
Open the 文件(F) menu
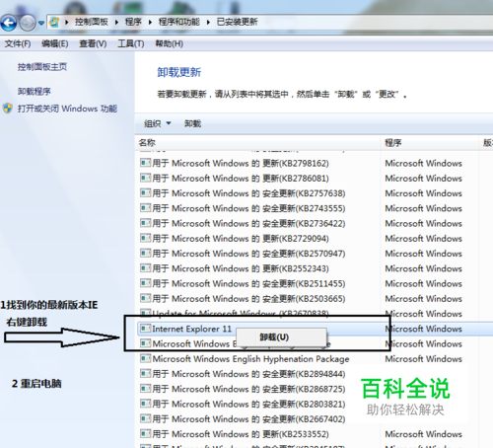click(18, 43)
